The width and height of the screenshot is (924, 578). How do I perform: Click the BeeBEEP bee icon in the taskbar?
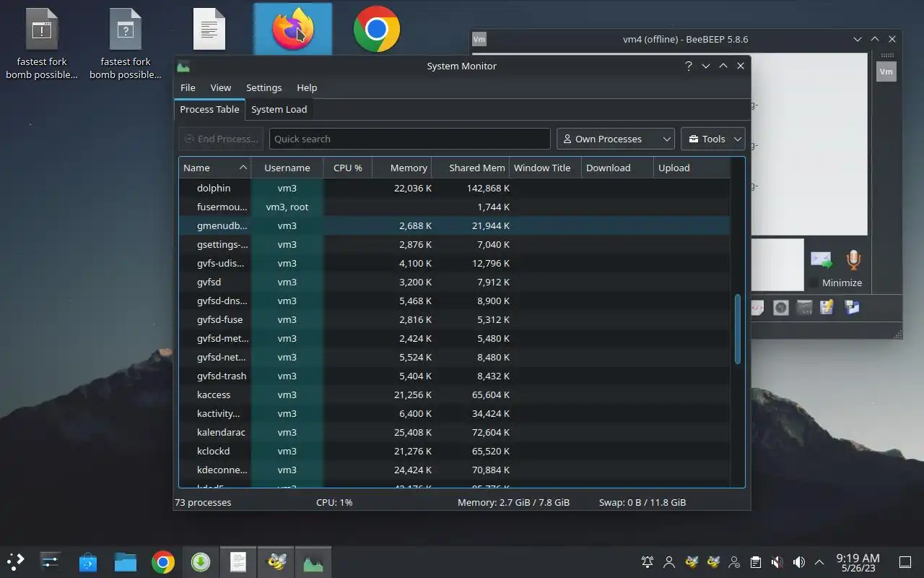click(276, 562)
